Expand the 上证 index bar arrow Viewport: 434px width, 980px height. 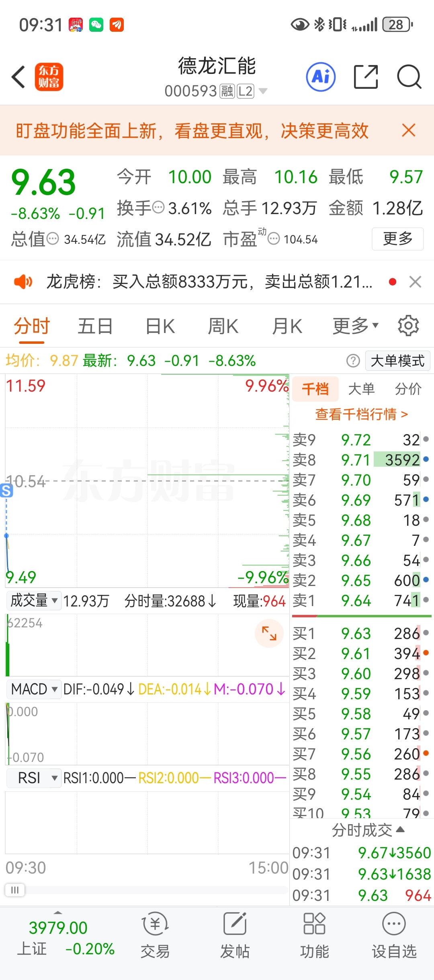(58, 913)
